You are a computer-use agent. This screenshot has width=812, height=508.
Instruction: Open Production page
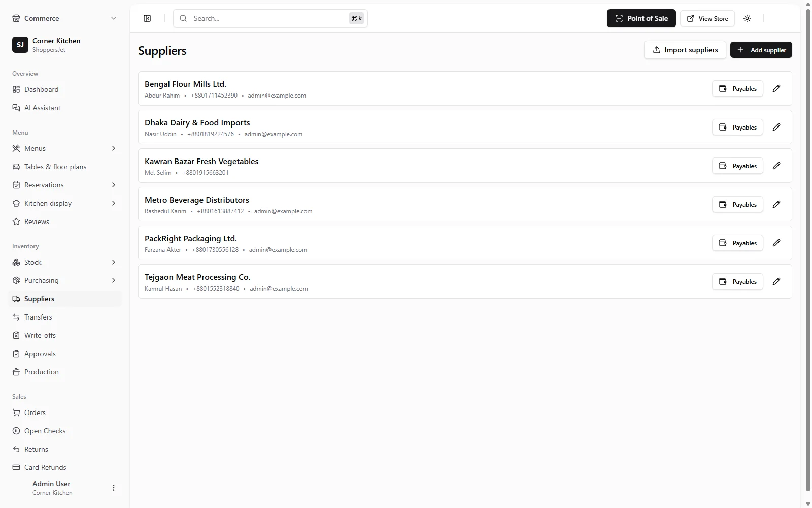(64, 372)
